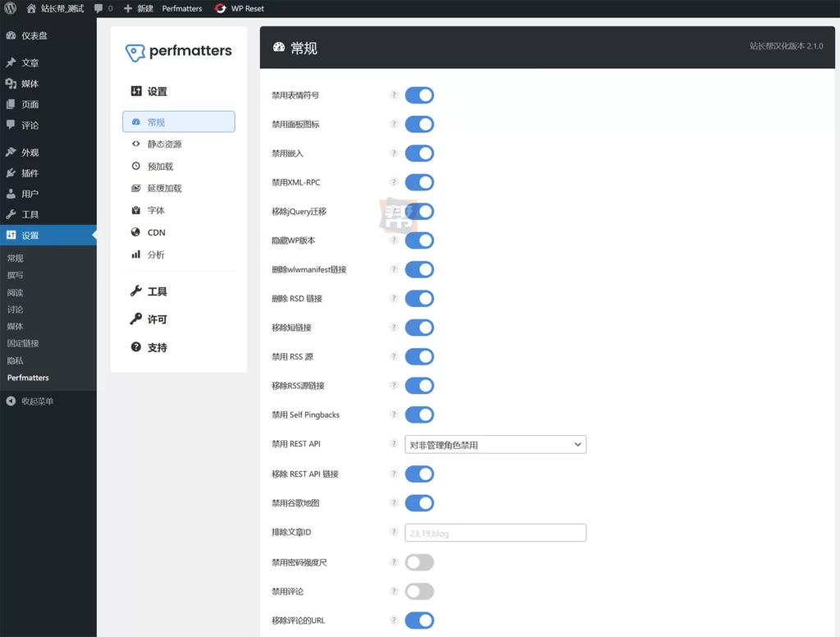Click the 用户 user icon in sidebar
This screenshot has height=637, width=840.
(11, 194)
